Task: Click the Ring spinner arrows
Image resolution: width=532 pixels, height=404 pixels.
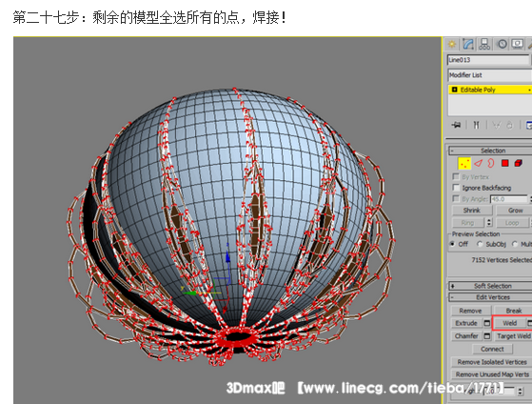Action: [489, 223]
